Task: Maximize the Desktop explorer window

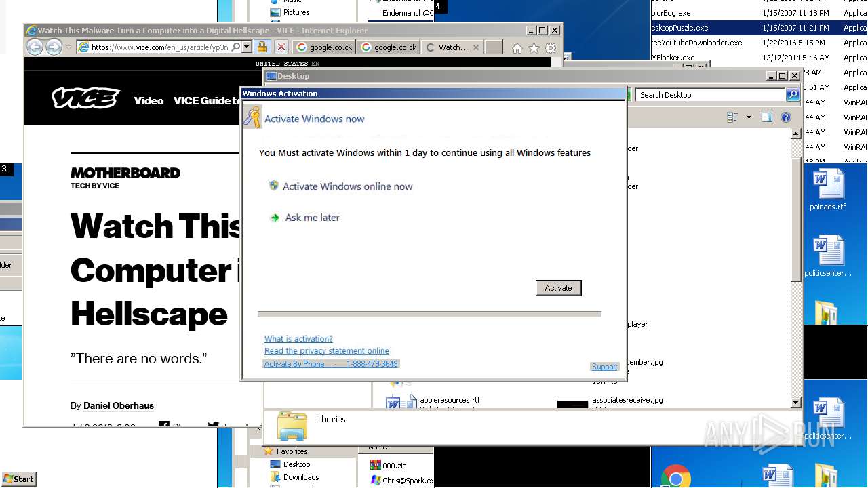Action: pos(782,76)
